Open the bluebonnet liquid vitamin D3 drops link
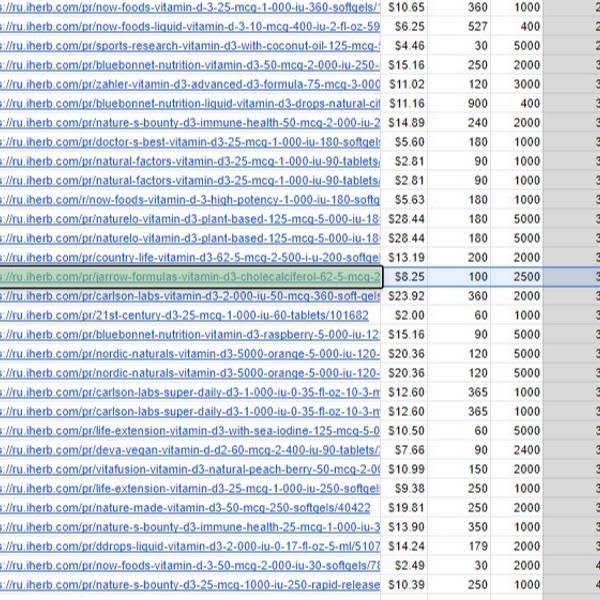Screen dimensions: 600x600 [x=190, y=103]
